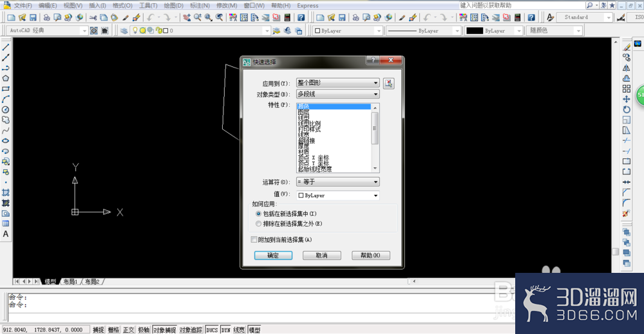The image size is (644, 334).
Task: Select 包括在新选择集中 radio button
Action: [x=258, y=214]
